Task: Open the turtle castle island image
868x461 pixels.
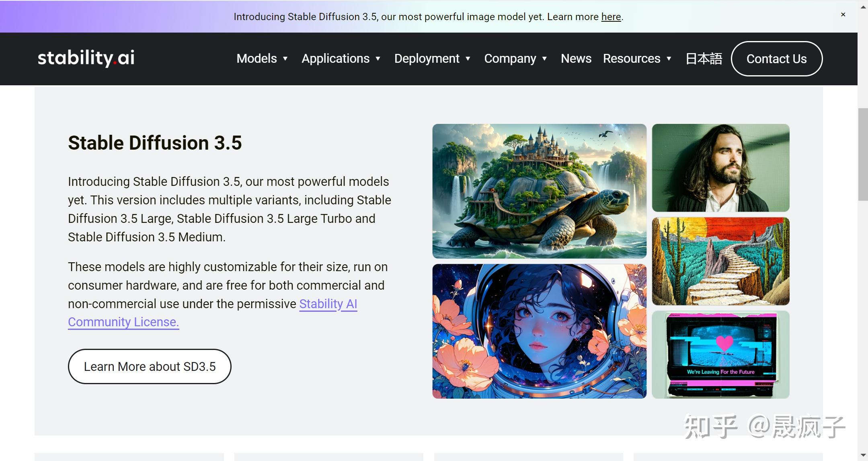Action: pyautogui.click(x=539, y=191)
